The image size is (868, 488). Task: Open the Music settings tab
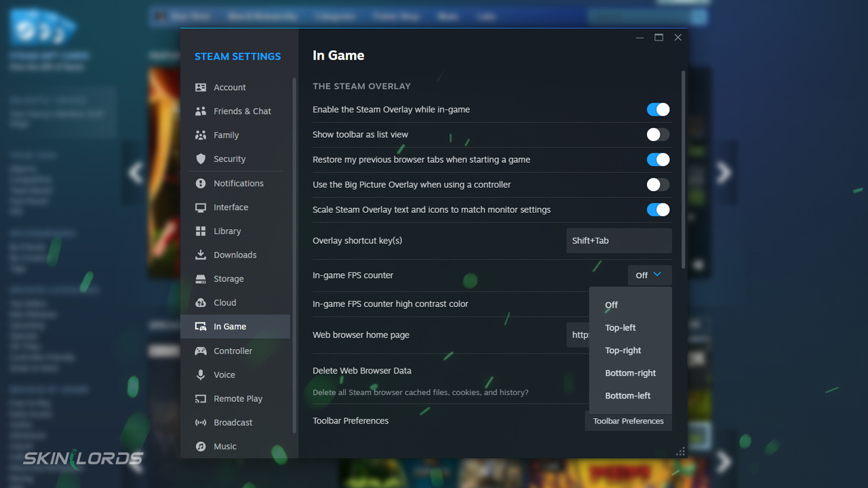pyautogui.click(x=235, y=446)
